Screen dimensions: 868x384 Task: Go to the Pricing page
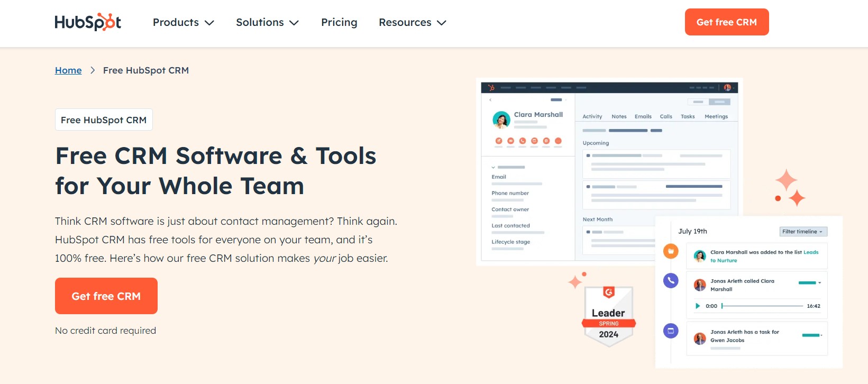coord(339,22)
